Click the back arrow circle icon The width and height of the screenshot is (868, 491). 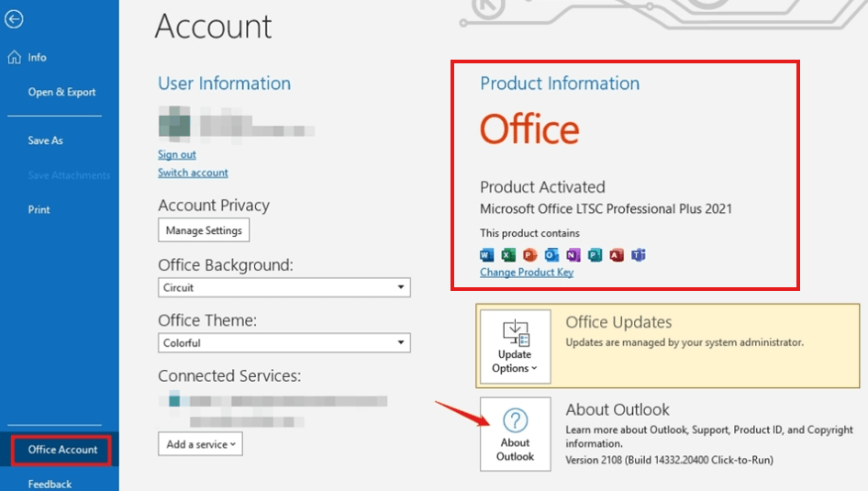(14, 19)
